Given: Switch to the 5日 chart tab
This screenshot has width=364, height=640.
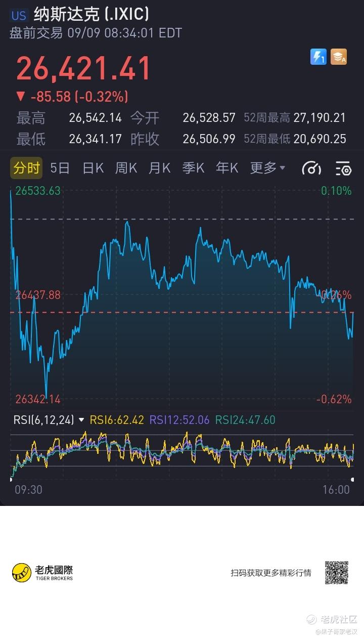Looking at the screenshot, I should 60,168.
